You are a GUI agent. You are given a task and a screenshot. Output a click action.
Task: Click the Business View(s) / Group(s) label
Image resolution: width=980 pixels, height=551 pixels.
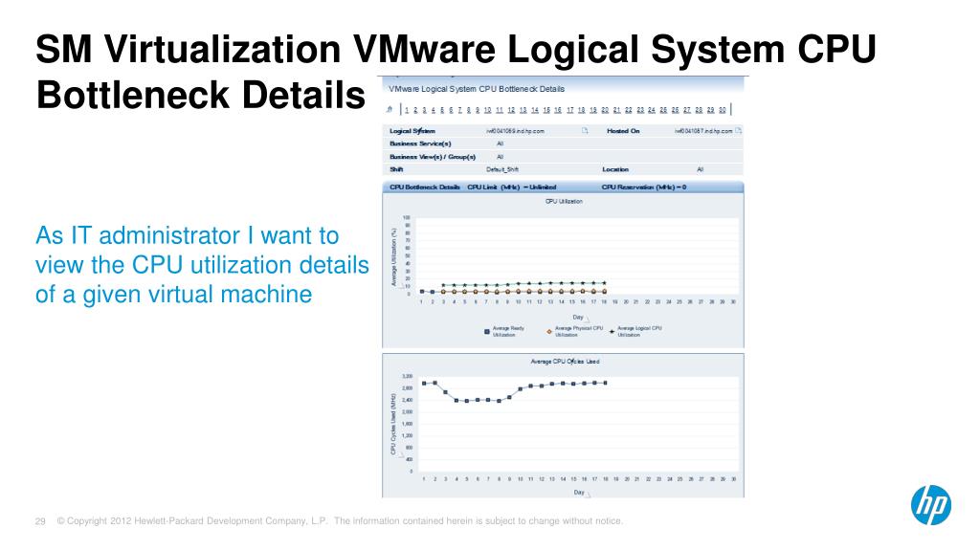(x=433, y=157)
